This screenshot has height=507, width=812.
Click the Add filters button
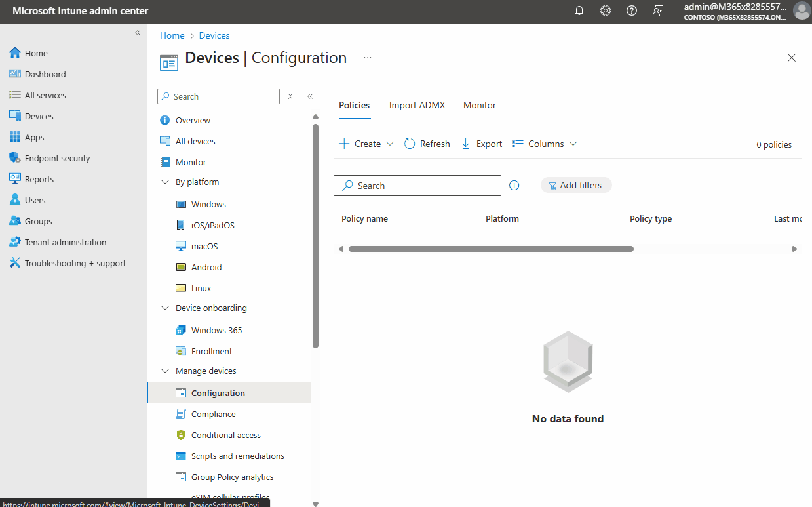click(575, 186)
